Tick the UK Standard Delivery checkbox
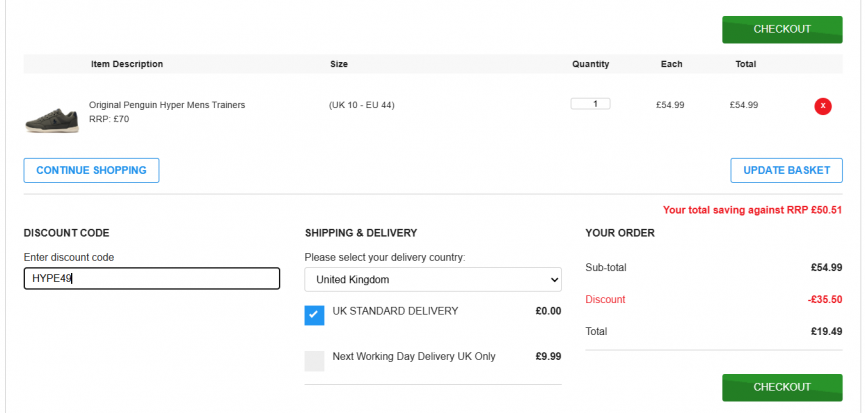The height and width of the screenshot is (413, 865). pyautogui.click(x=314, y=315)
